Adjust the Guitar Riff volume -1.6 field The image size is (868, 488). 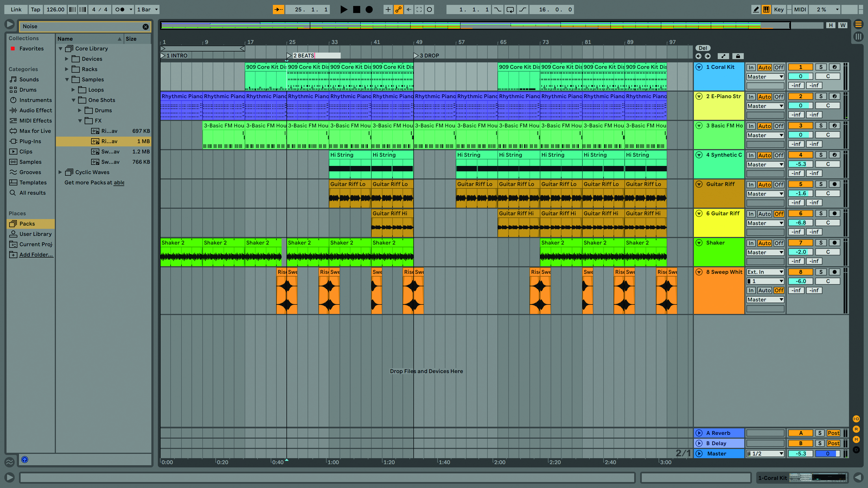click(801, 194)
